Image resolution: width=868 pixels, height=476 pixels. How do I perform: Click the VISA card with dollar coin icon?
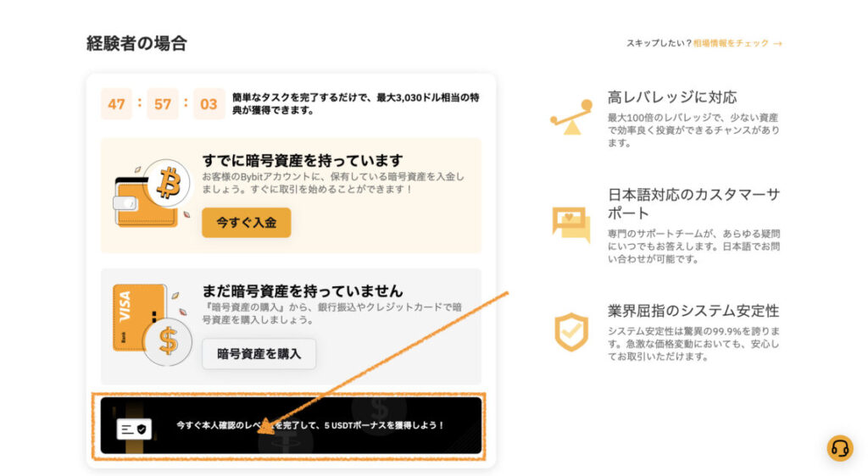[153, 324]
